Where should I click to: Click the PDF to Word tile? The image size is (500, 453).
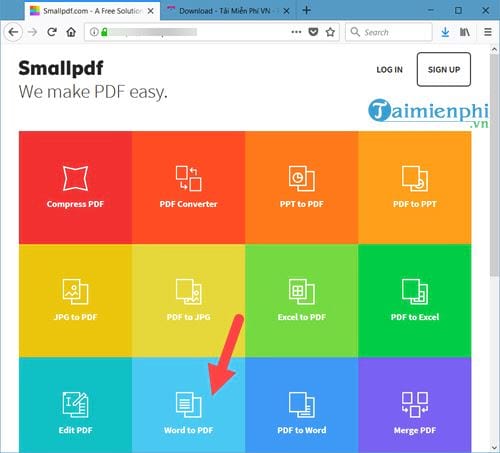302,405
